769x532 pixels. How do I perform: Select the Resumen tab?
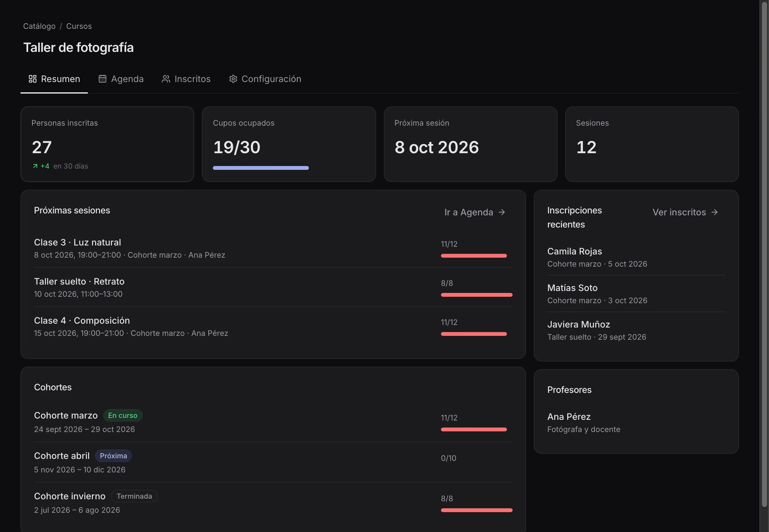click(x=54, y=79)
